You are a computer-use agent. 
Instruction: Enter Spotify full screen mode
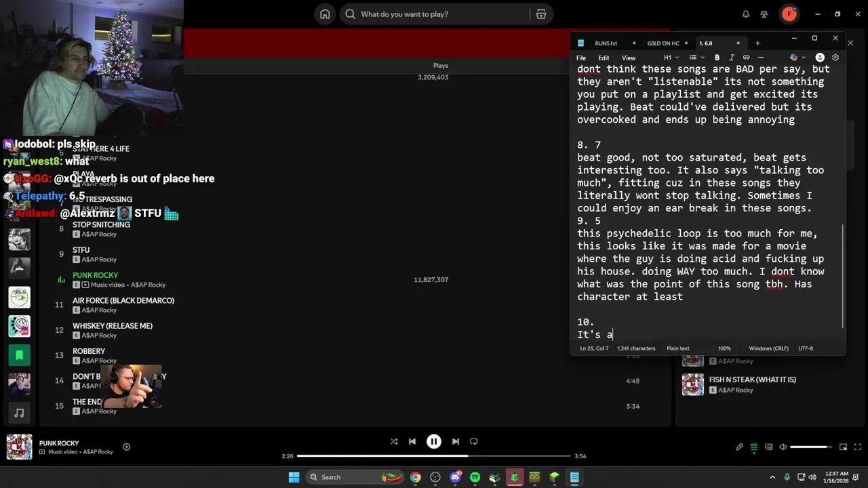tap(858, 447)
